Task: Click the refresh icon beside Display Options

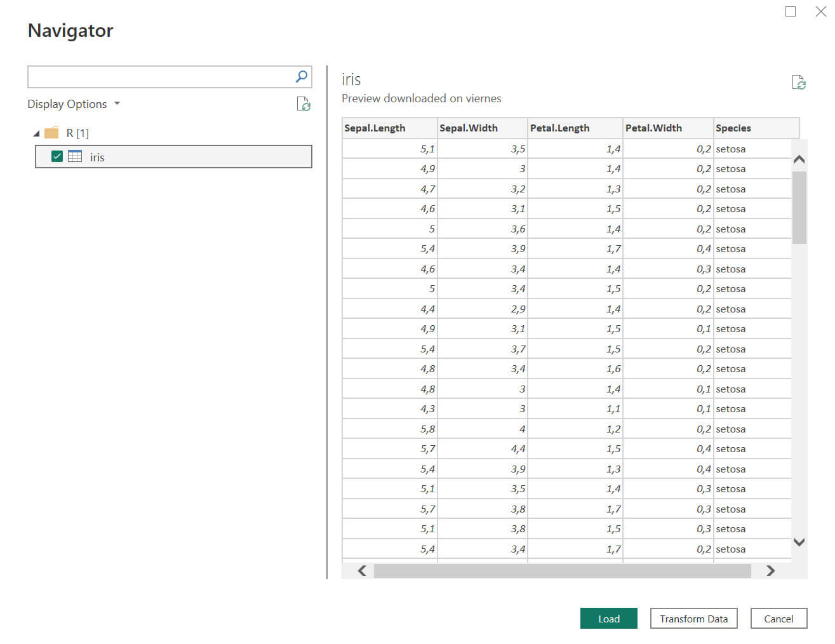Action: pos(304,104)
